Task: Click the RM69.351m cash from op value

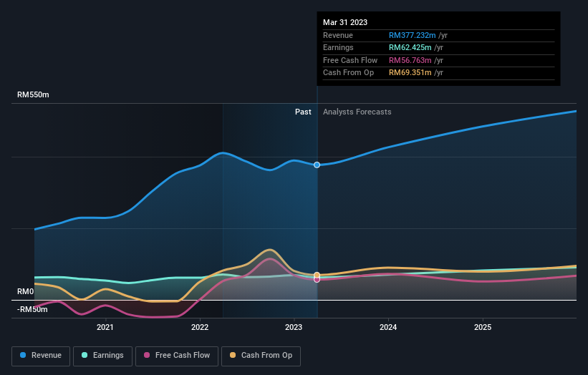Action: (x=410, y=73)
